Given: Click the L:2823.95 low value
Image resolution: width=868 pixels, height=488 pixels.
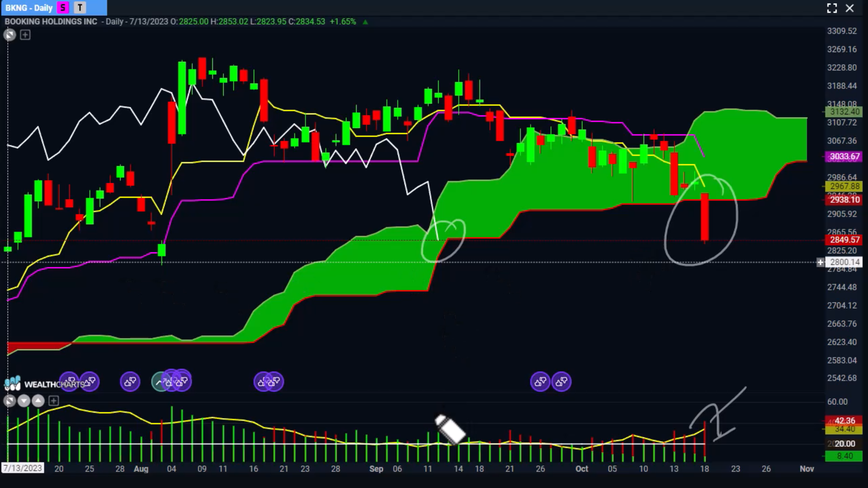Looking at the screenshot, I should (x=268, y=22).
